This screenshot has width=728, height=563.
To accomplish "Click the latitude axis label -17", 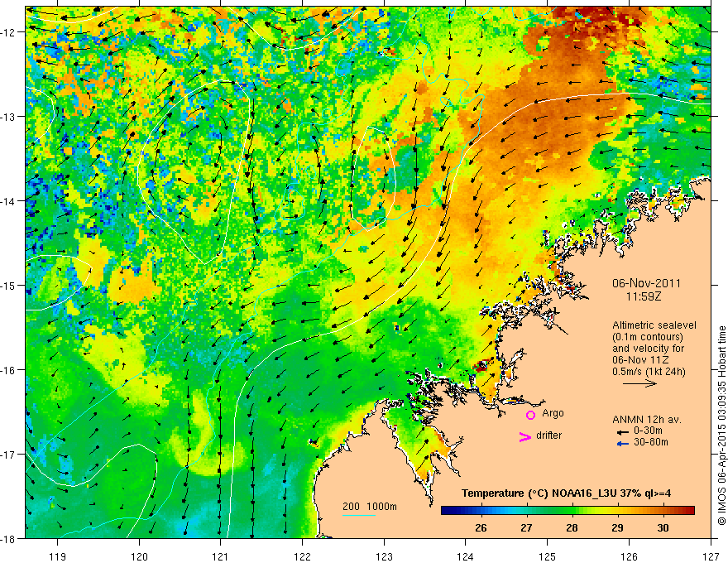I will pos(9,455).
